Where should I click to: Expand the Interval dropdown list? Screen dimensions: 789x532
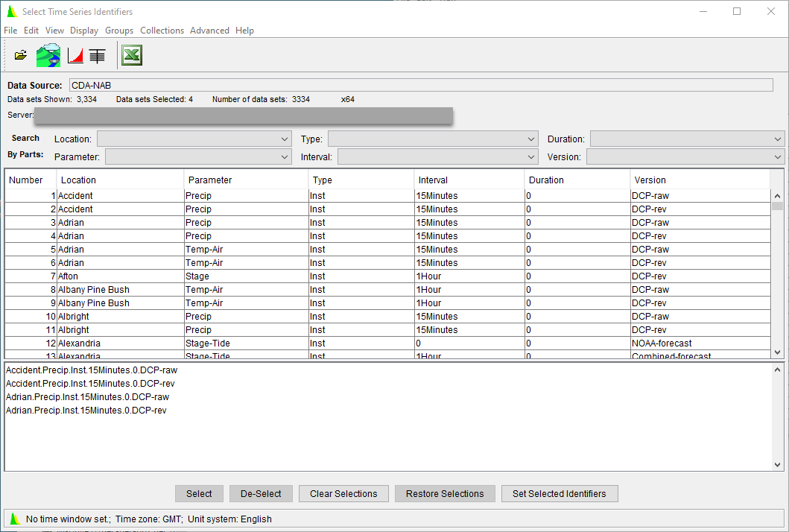click(530, 156)
